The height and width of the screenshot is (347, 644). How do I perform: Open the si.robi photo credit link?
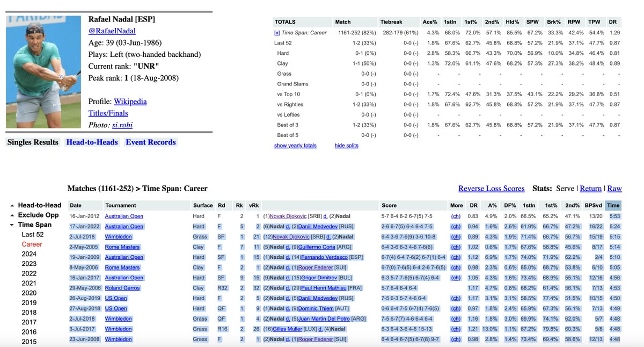(x=122, y=125)
